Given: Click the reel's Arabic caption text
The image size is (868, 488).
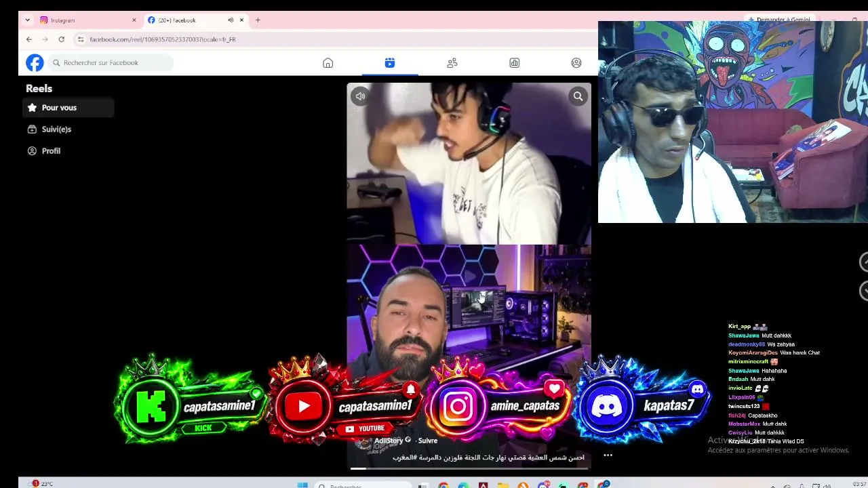Looking at the screenshot, I should [x=488, y=457].
